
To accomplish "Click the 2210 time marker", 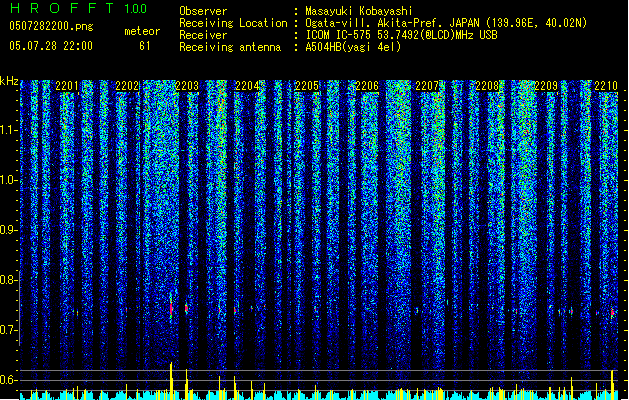I will [x=606, y=86].
